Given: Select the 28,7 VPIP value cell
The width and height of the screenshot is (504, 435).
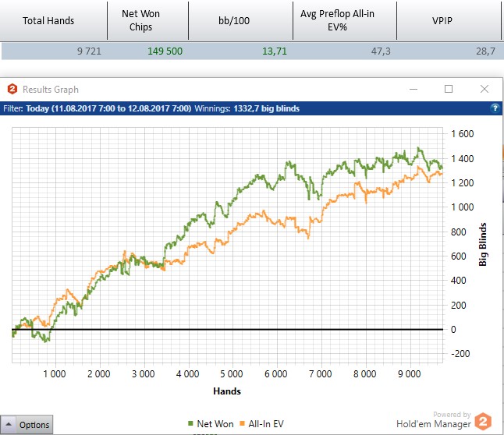Looking at the screenshot, I should [x=449, y=51].
